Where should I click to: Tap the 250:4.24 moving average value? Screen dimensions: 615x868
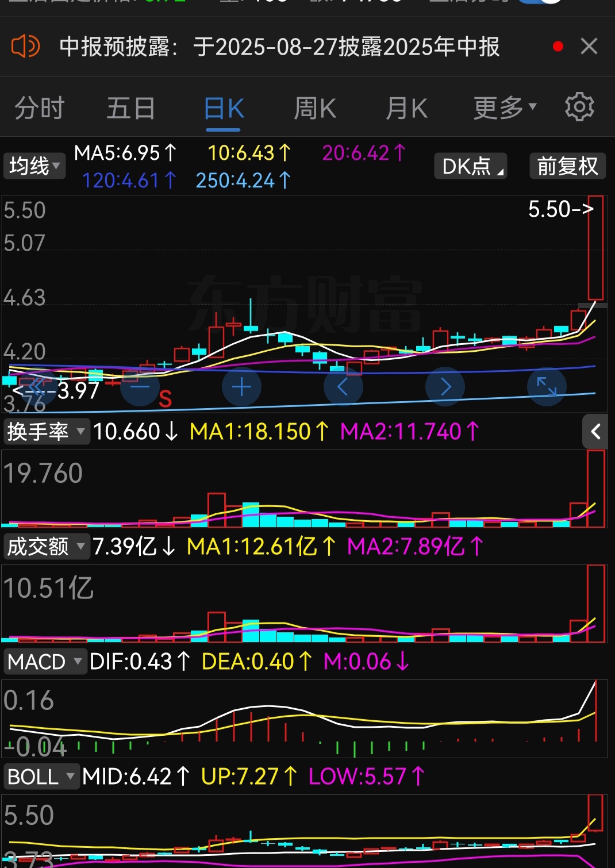click(x=243, y=180)
